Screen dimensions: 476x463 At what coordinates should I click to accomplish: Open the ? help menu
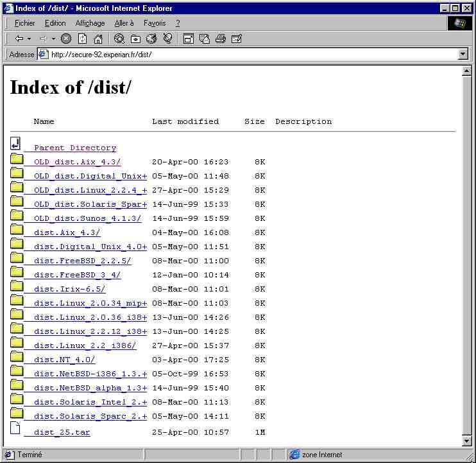coord(178,23)
